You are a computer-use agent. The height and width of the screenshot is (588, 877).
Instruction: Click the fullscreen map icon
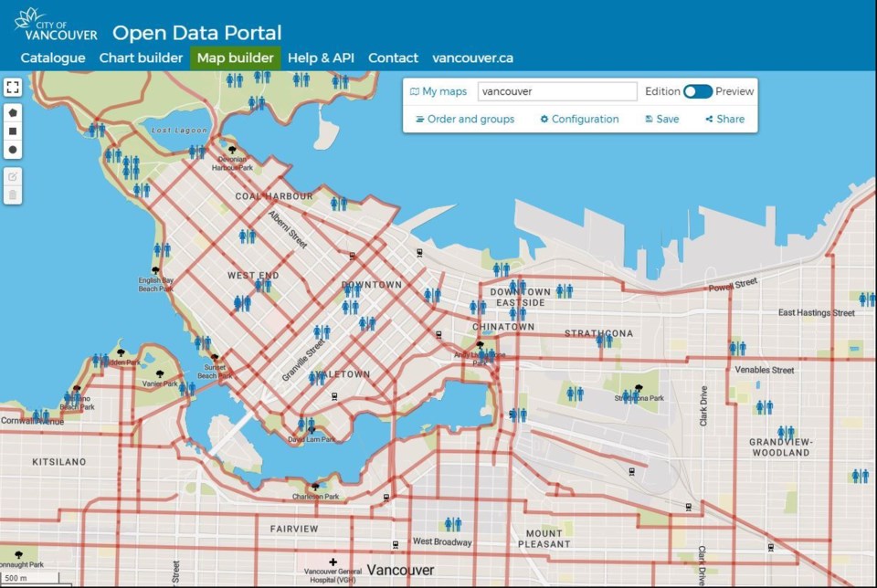tap(12, 87)
